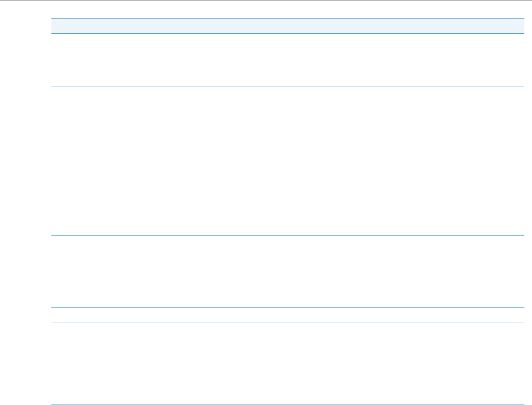This screenshot has height=405, width=532.
Task: Click the white right margin beside the table
Action: pyautogui.click(x=528, y=190)
